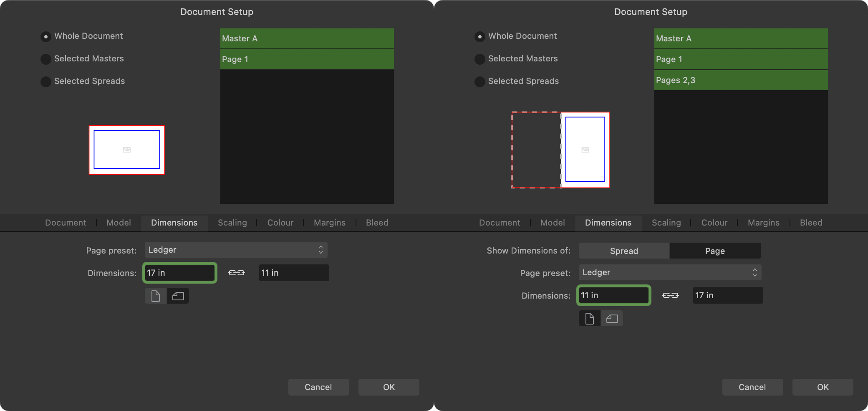Viewport: 868px width, 411px height.
Task: Click OK in the left dialog
Action: click(x=388, y=387)
